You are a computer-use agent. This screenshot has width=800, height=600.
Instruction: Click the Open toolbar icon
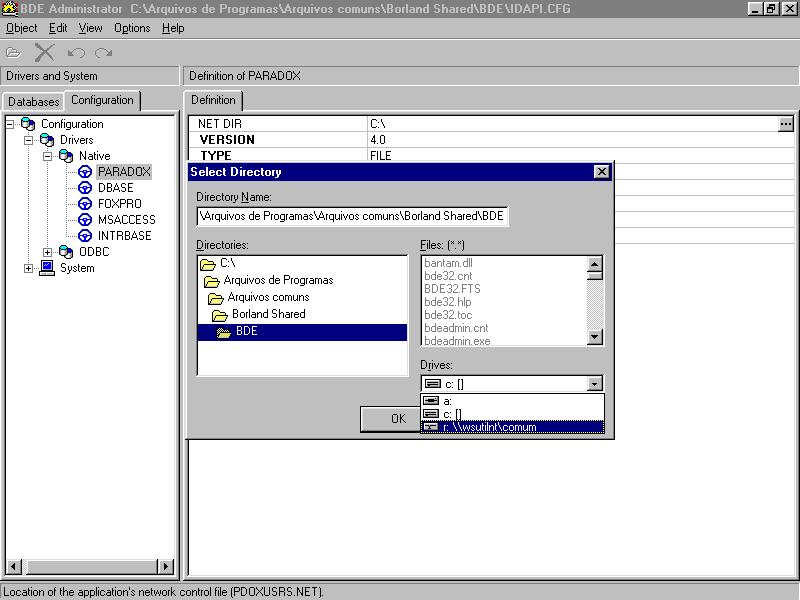click(x=14, y=53)
